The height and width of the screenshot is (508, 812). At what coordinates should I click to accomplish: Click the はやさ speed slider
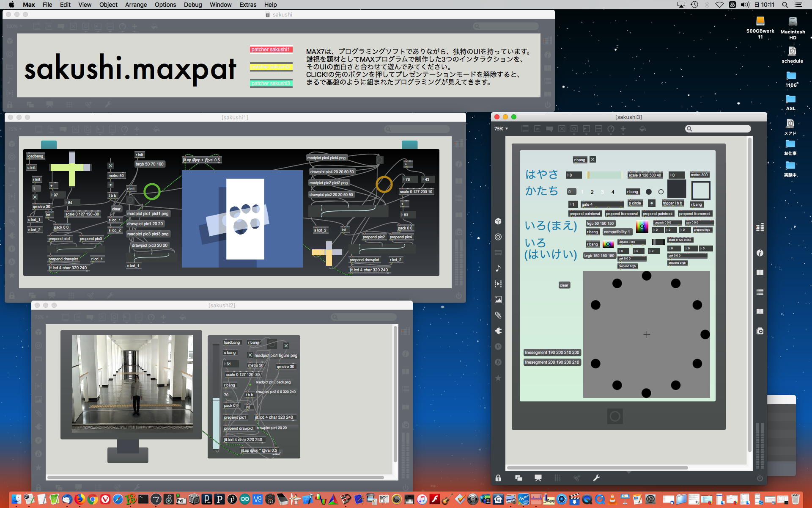point(604,175)
